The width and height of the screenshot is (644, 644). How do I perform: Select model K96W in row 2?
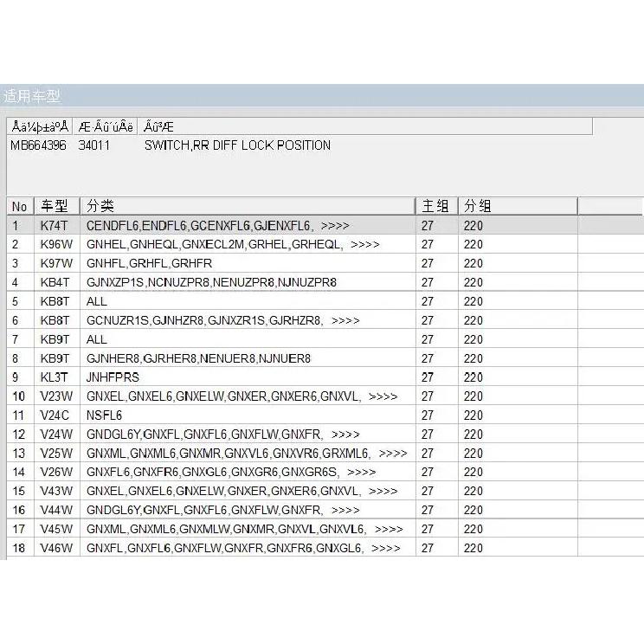(56, 244)
